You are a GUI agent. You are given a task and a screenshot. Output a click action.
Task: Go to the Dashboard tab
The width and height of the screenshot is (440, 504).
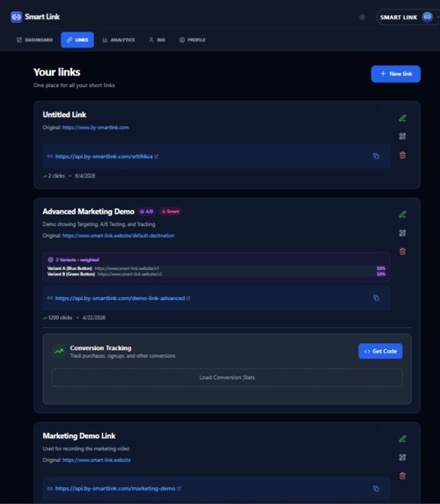[x=34, y=40]
